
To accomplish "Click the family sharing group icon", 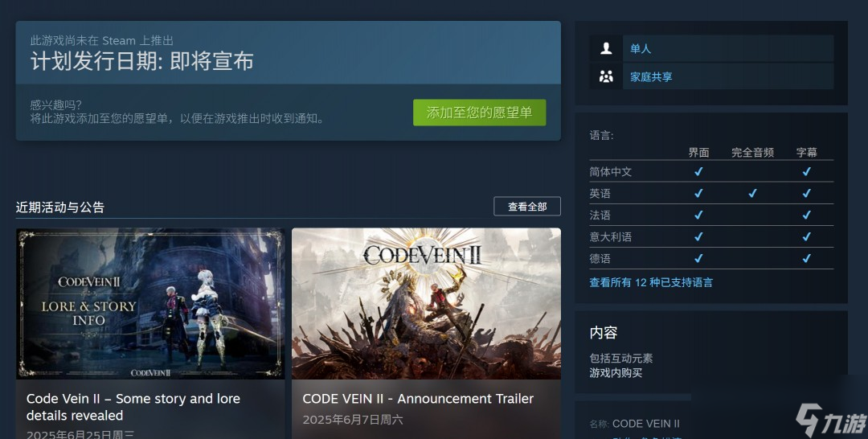I will coord(606,76).
